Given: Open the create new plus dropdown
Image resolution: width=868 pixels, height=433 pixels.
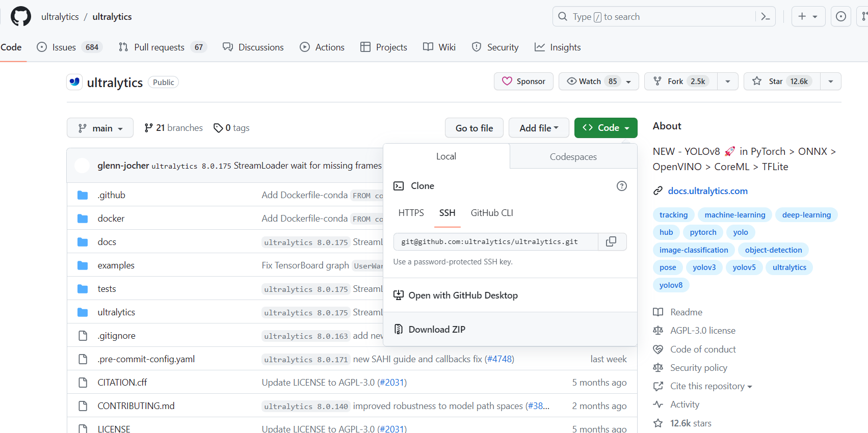Looking at the screenshot, I should pyautogui.click(x=808, y=17).
